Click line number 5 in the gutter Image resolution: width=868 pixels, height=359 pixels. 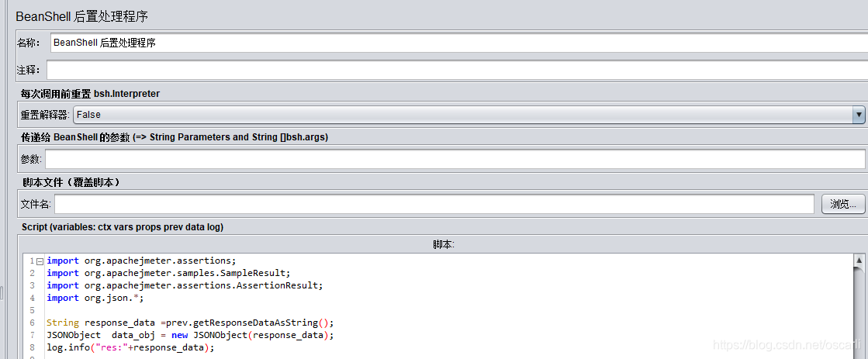coord(32,310)
